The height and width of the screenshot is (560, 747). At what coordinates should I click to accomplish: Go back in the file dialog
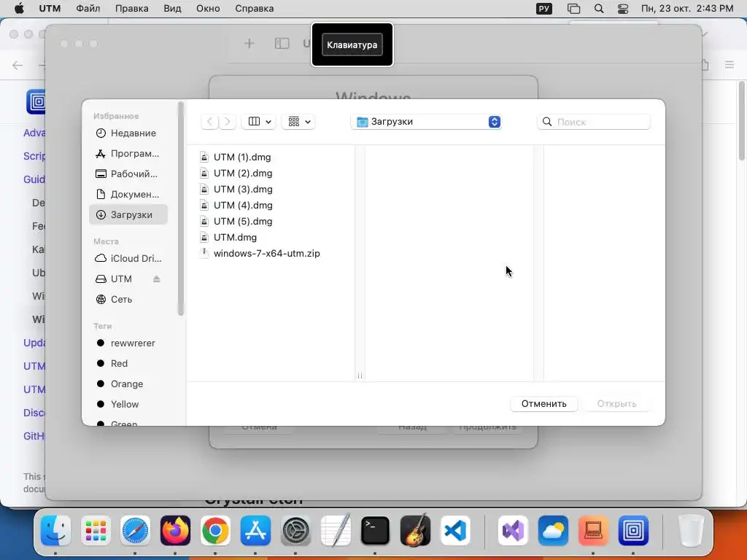pyautogui.click(x=209, y=122)
